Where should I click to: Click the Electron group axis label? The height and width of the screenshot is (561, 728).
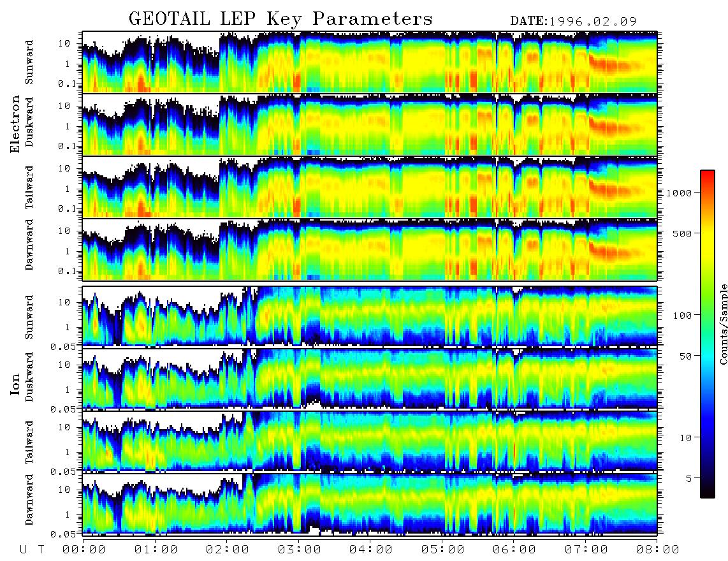point(15,124)
